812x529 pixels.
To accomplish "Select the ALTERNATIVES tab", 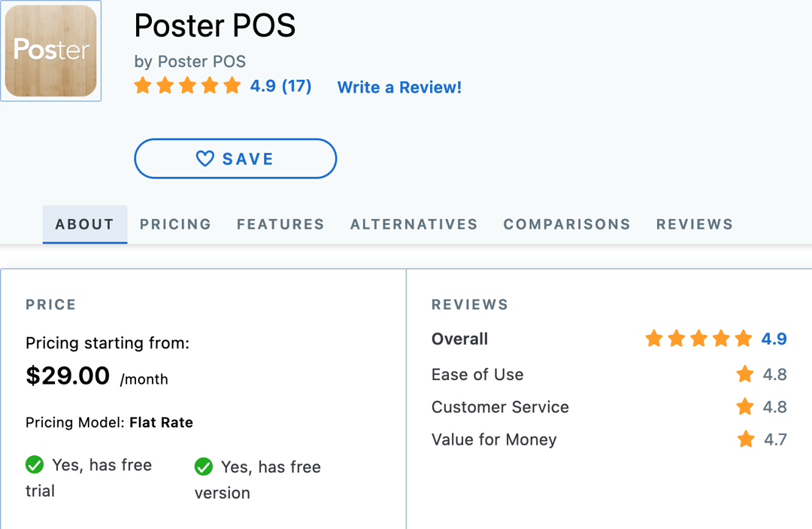I will coord(414,223).
